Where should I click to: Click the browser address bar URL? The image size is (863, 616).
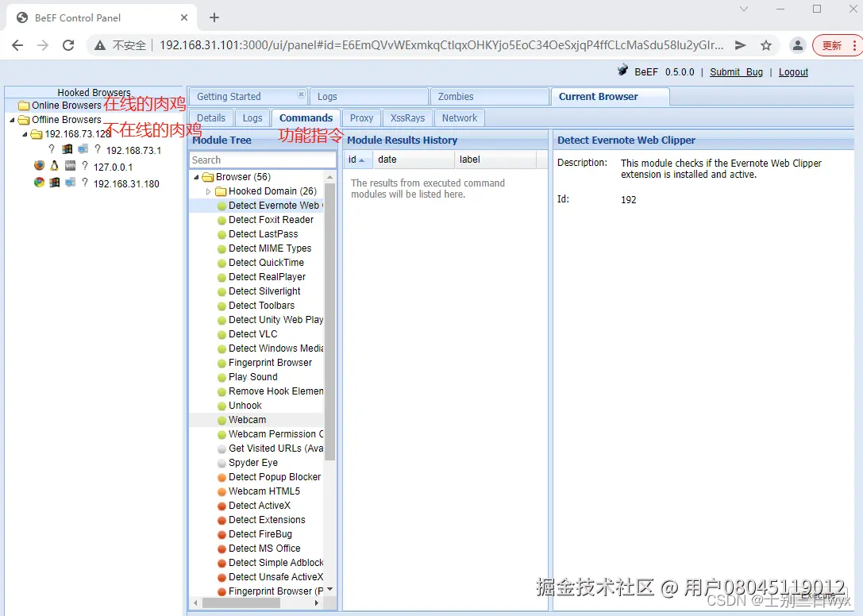441,45
